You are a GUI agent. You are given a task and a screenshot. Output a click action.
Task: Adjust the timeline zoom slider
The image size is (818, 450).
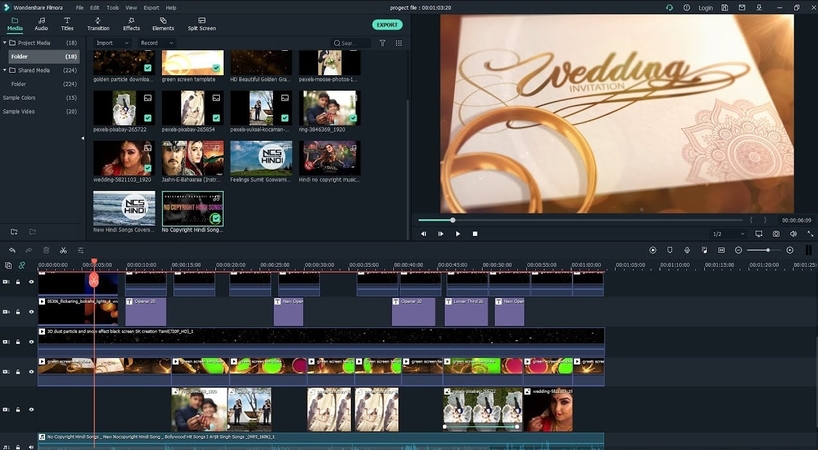764,250
